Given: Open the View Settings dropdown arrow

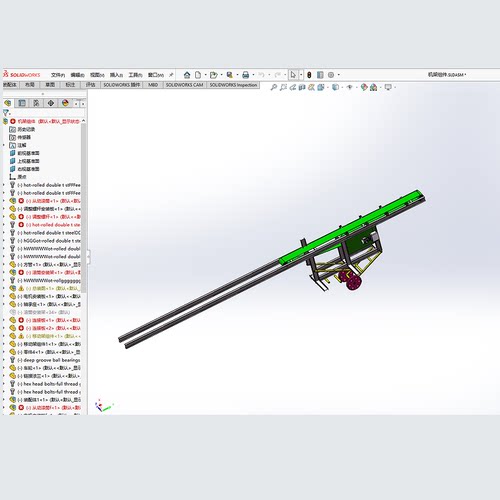Looking at the screenshot, I should 395,87.
